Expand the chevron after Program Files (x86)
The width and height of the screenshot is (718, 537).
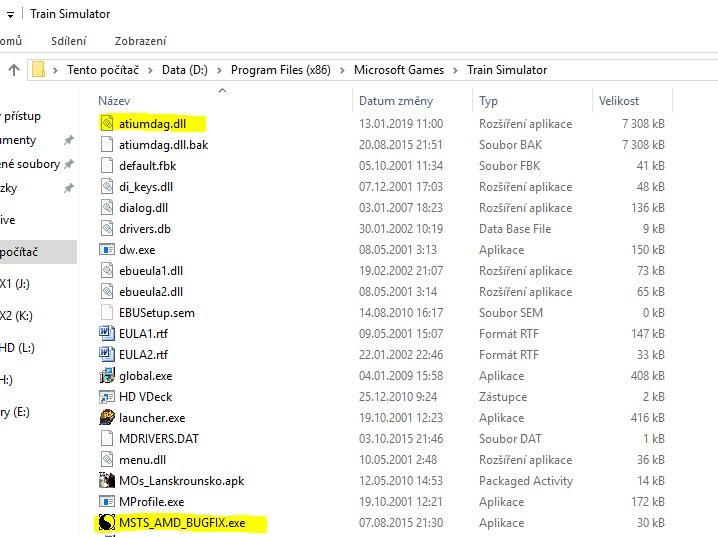point(345,70)
